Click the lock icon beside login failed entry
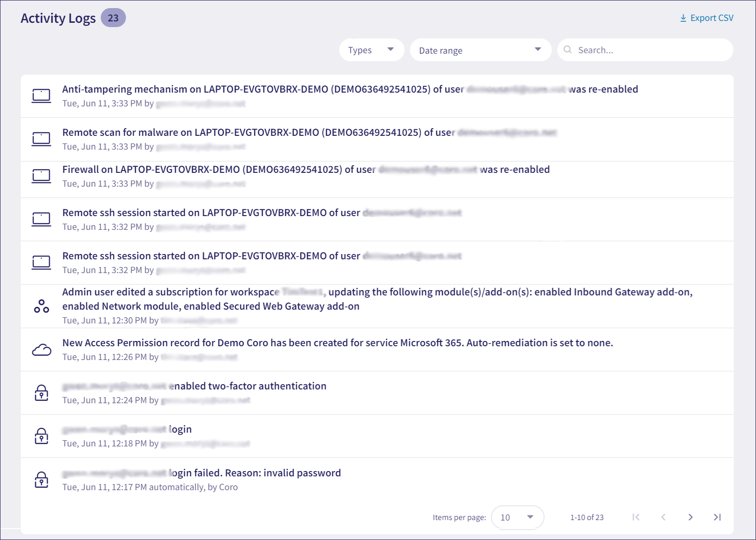 point(41,480)
